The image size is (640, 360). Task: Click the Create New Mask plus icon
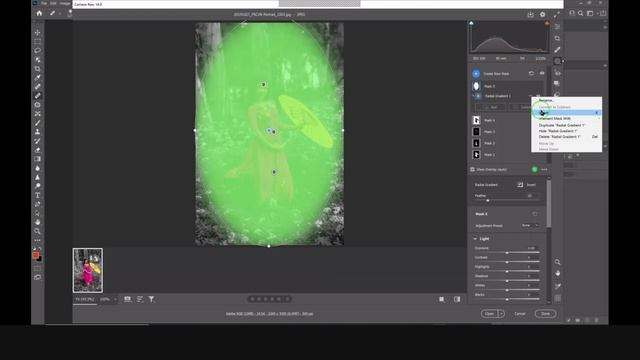coord(476,73)
